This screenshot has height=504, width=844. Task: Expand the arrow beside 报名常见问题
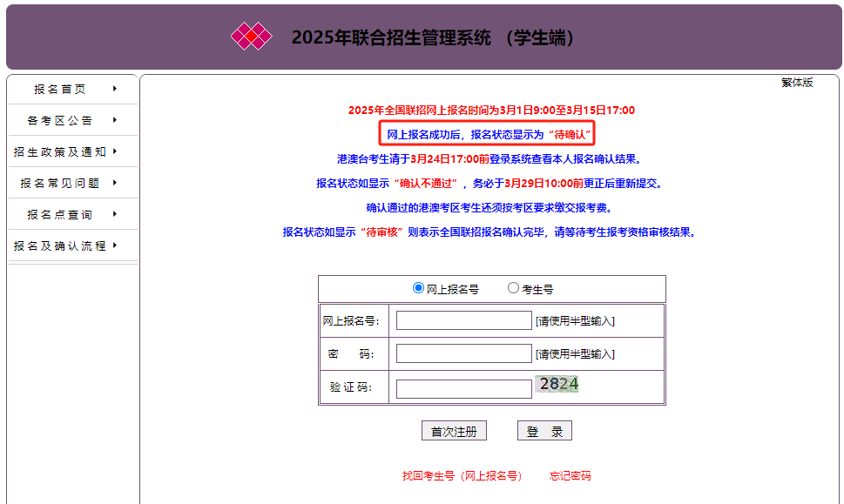[115, 183]
